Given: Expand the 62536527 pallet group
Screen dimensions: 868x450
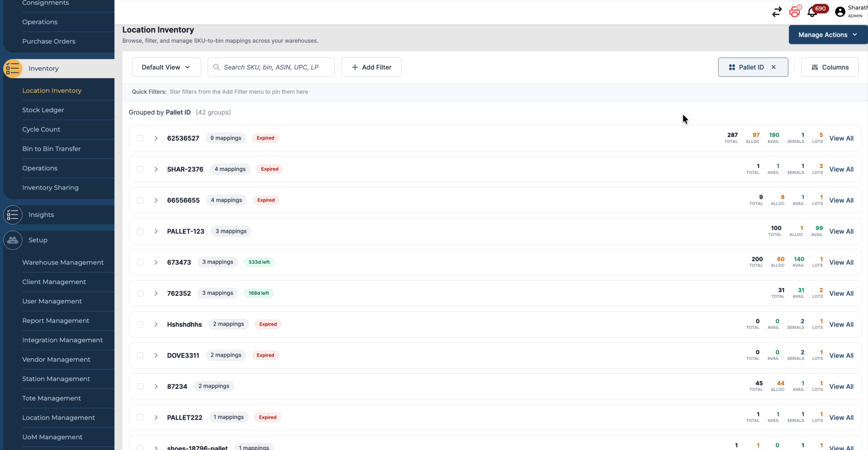Looking at the screenshot, I should point(156,138).
